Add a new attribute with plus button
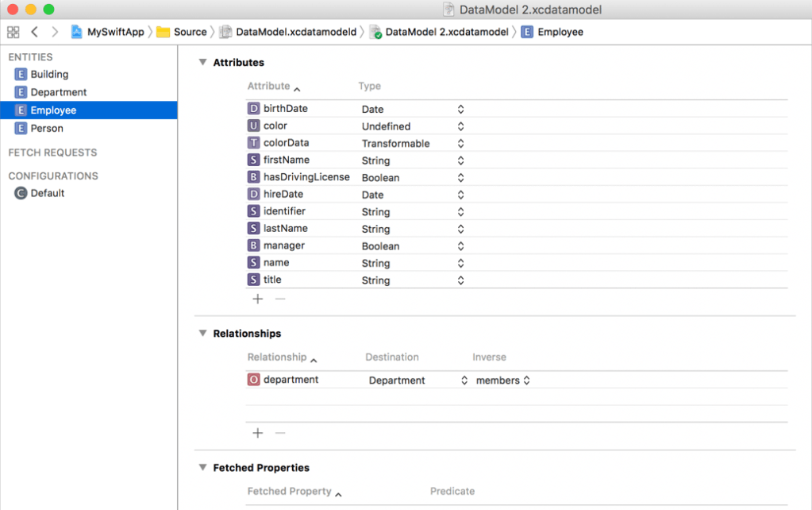This screenshot has height=510, width=812. point(257,299)
